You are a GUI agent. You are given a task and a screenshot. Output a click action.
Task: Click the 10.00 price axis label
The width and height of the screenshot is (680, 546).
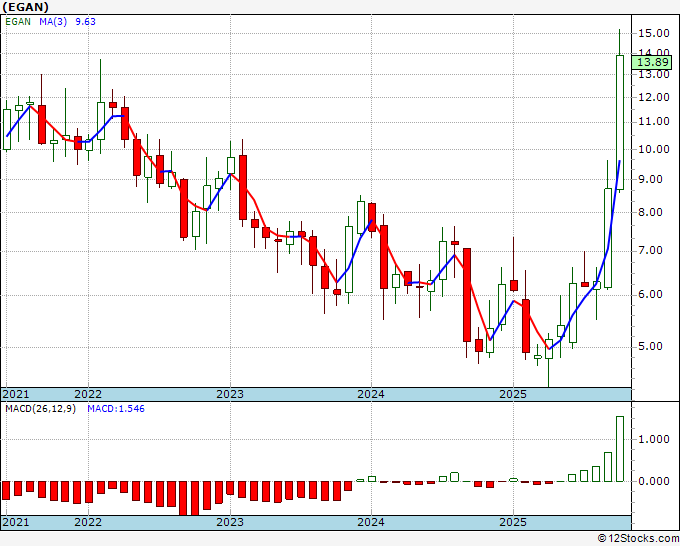point(653,149)
